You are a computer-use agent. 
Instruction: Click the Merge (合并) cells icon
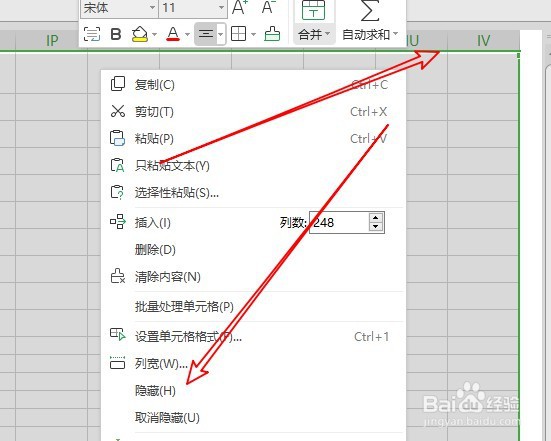[x=313, y=10]
